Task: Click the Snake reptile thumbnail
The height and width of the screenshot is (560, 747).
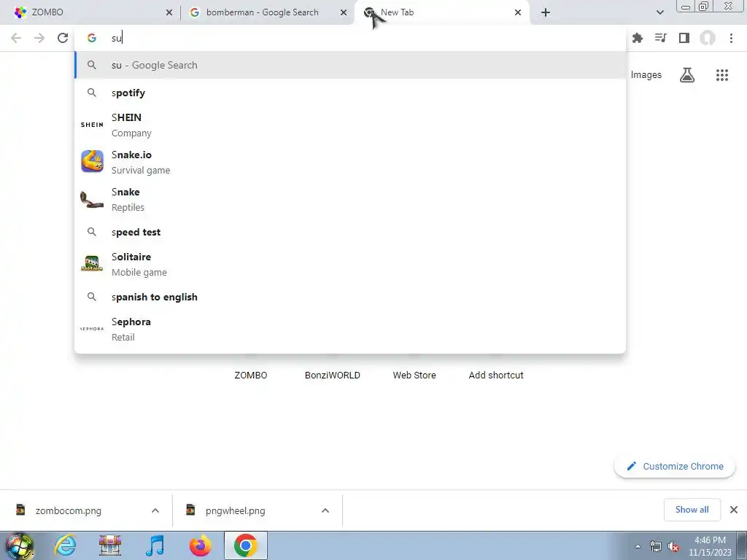Action: coord(92,199)
